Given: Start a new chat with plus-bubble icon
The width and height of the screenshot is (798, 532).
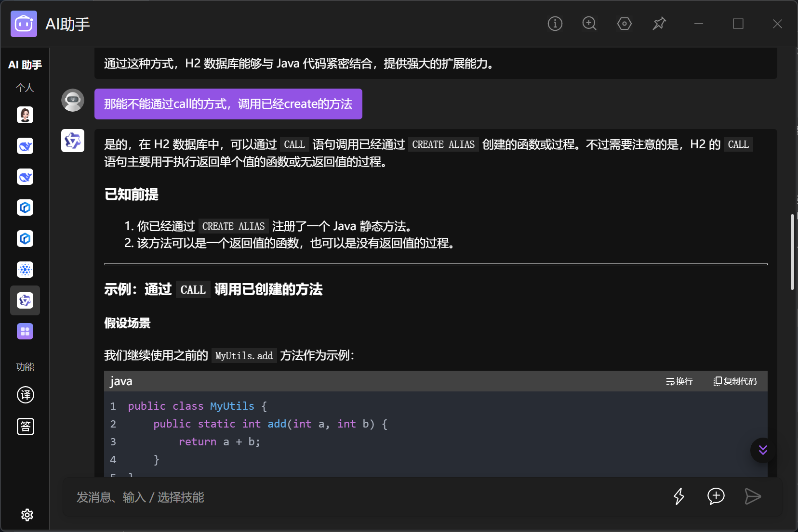Looking at the screenshot, I should tap(716, 496).
